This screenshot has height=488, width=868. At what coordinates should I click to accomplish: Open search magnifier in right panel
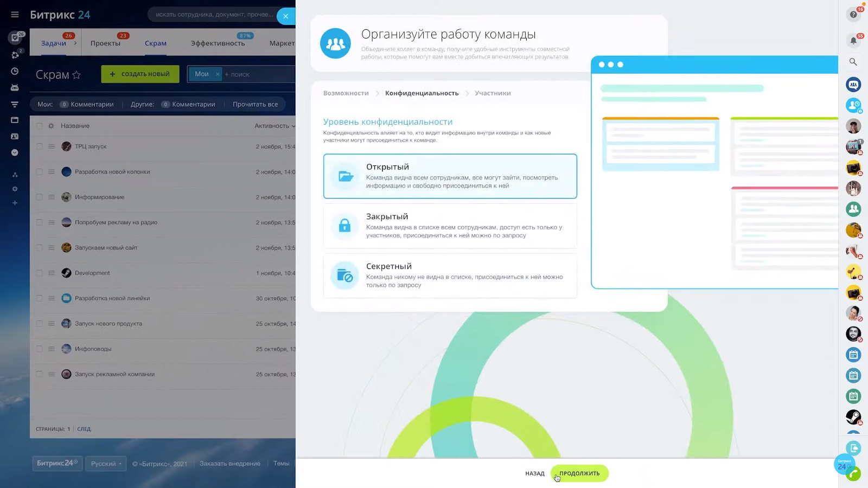click(x=853, y=62)
